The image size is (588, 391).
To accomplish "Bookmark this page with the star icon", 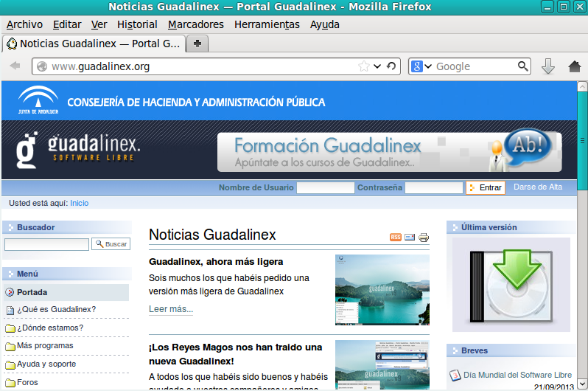I will pos(363,66).
